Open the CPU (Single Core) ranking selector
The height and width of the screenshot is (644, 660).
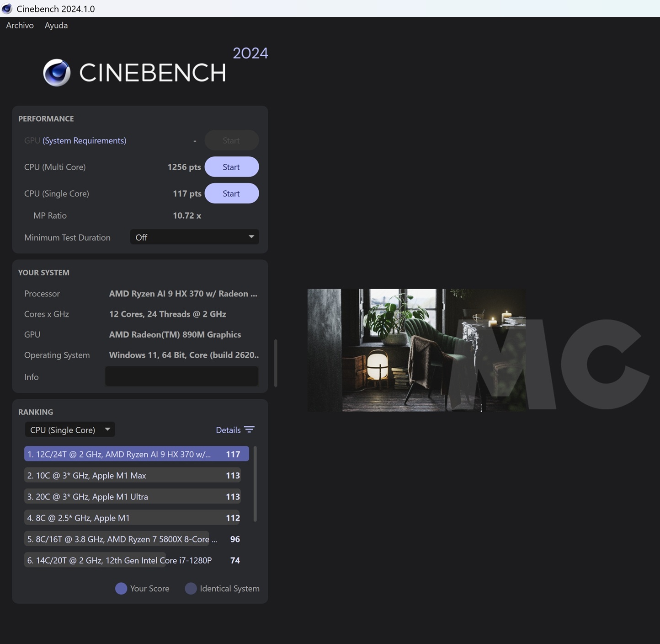[x=69, y=429]
